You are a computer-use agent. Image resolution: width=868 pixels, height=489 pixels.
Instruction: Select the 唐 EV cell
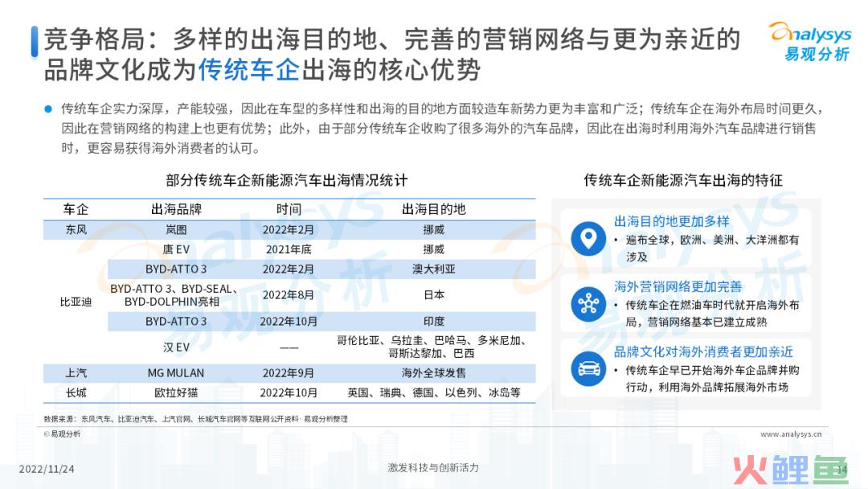tap(176, 249)
